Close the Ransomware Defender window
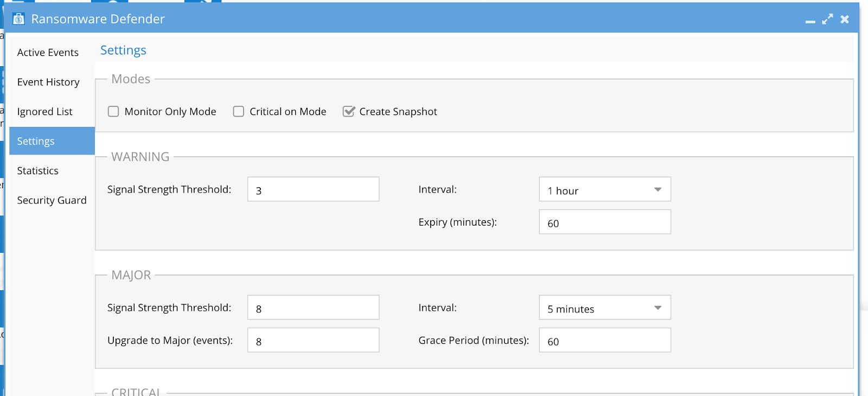 click(845, 19)
